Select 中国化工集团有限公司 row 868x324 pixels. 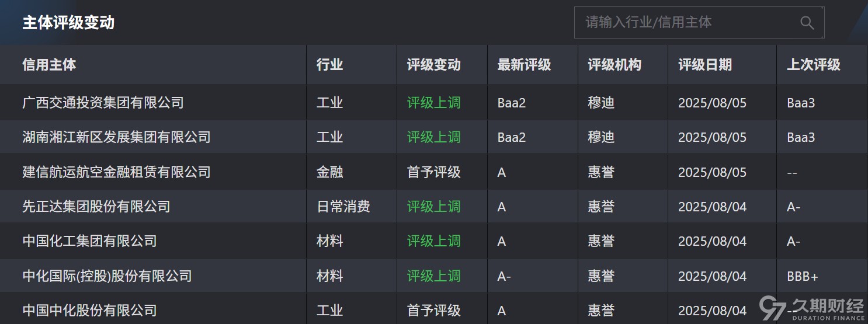coord(89,241)
